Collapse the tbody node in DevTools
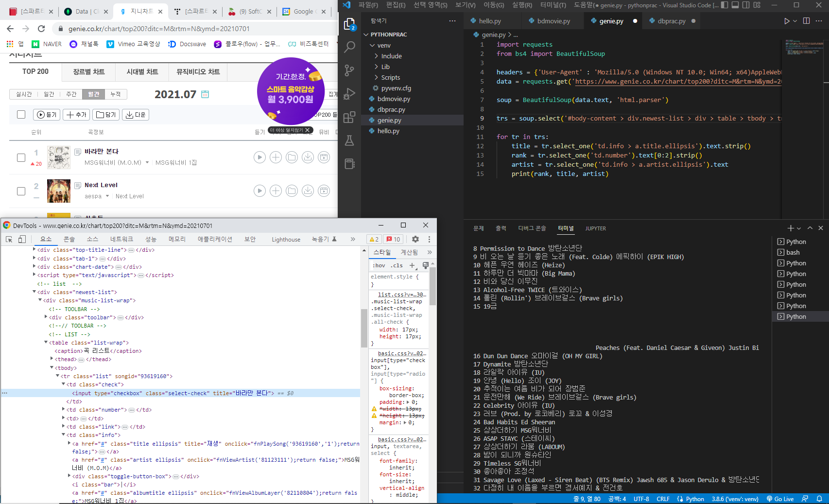 click(52, 368)
